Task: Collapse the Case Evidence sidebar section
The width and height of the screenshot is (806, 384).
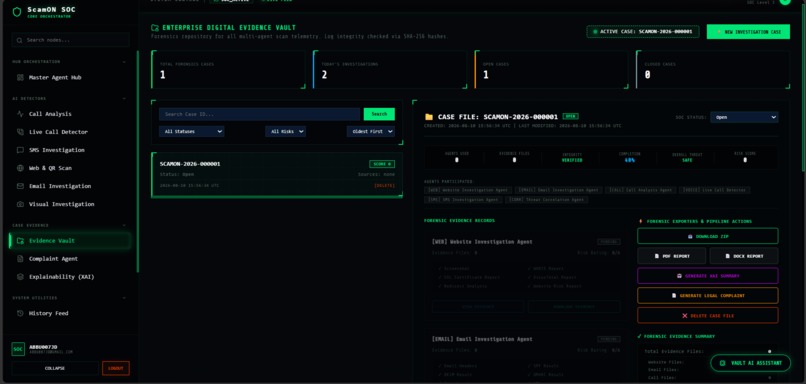Action: pyautogui.click(x=124, y=225)
